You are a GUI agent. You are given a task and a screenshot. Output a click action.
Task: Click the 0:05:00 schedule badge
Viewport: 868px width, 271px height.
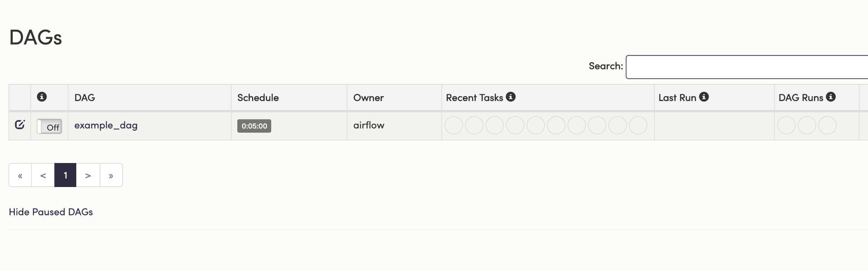pyautogui.click(x=254, y=126)
